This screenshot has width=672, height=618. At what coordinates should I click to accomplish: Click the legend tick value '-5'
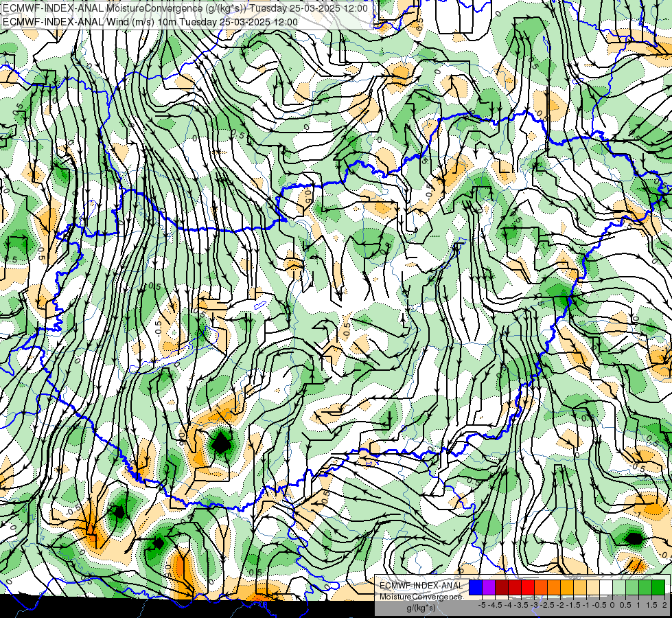pyautogui.click(x=482, y=605)
